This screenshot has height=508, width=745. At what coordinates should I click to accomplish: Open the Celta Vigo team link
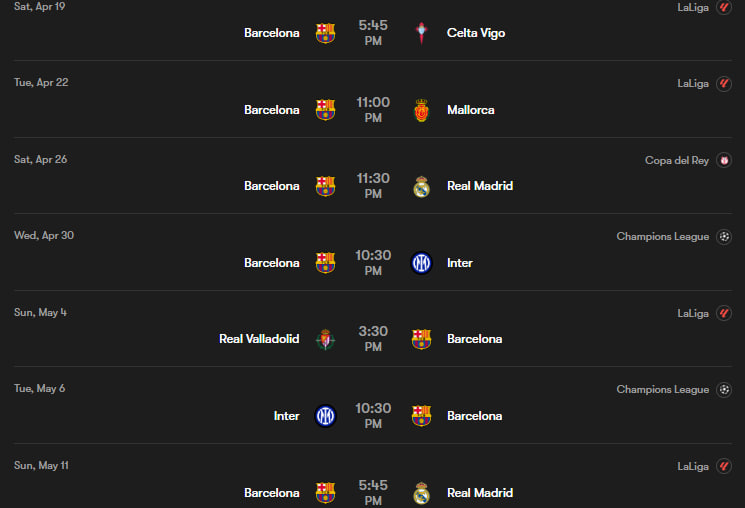coord(476,33)
